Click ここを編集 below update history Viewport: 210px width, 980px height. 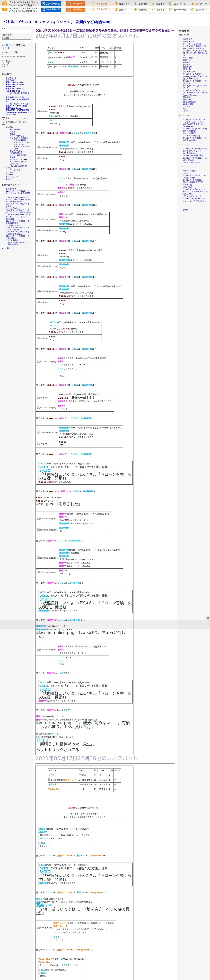click(183, 210)
